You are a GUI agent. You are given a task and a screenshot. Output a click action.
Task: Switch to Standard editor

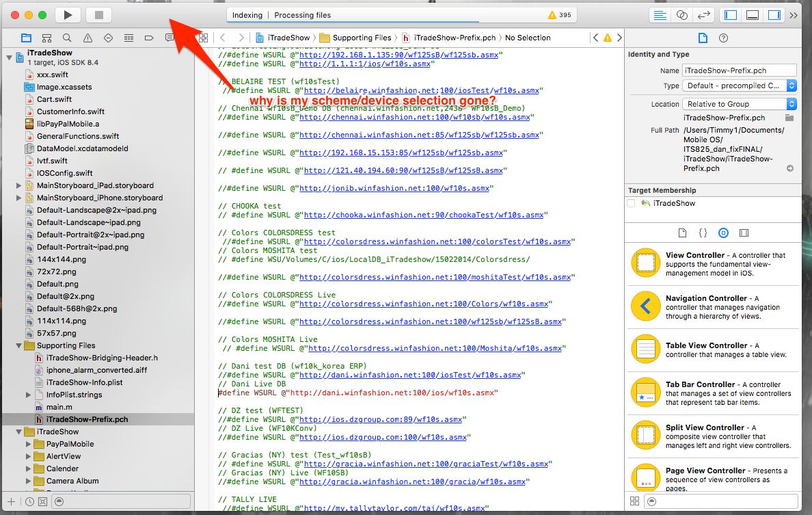(660, 15)
